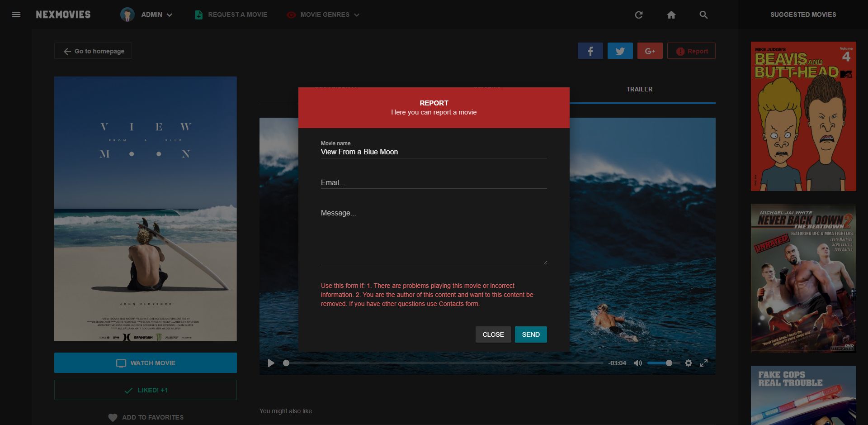Toggle the Liked +1 button
868x425 pixels.
[x=146, y=390]
